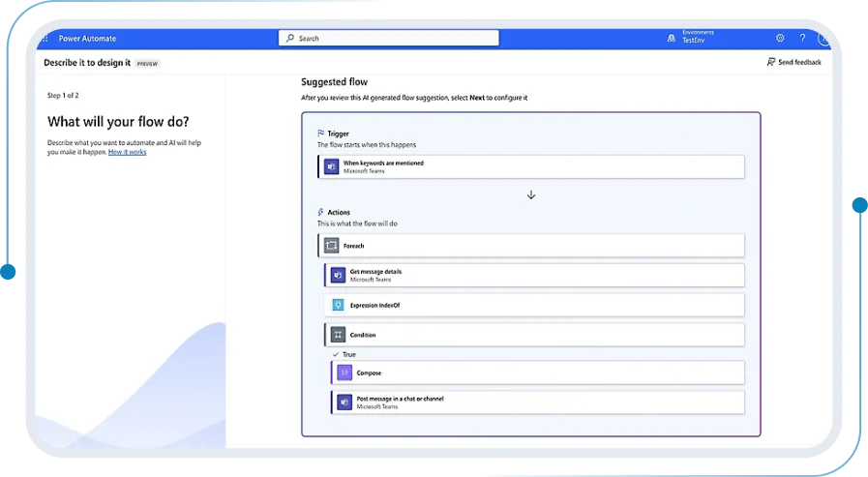The width and height of the screenshot is (868, 477).
Task: Click the Trigger flag icon
Action: click(320, 134)
